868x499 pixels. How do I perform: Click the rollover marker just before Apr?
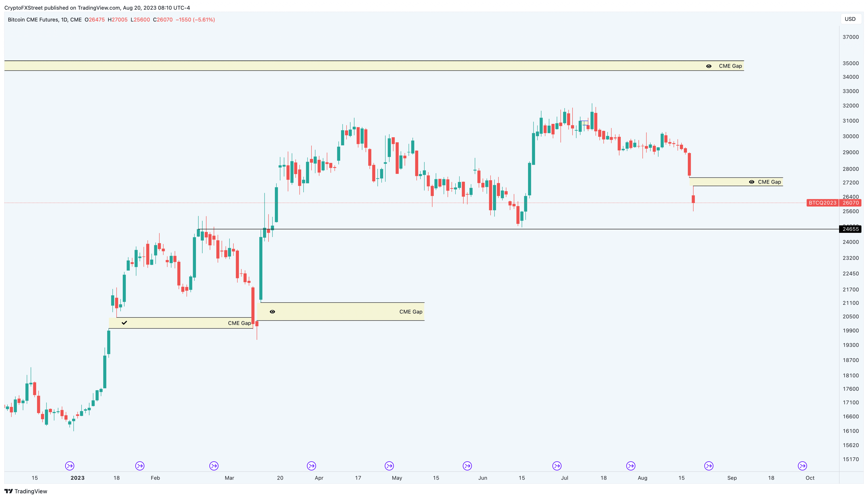[311, 466]
